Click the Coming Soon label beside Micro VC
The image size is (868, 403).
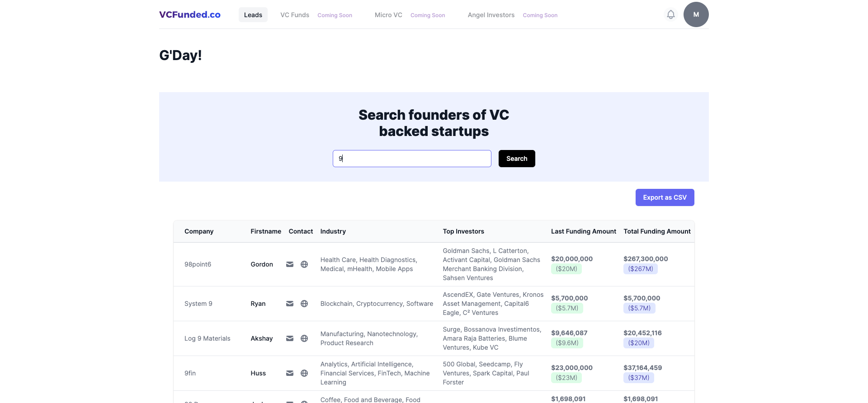[x=428, y=15]
